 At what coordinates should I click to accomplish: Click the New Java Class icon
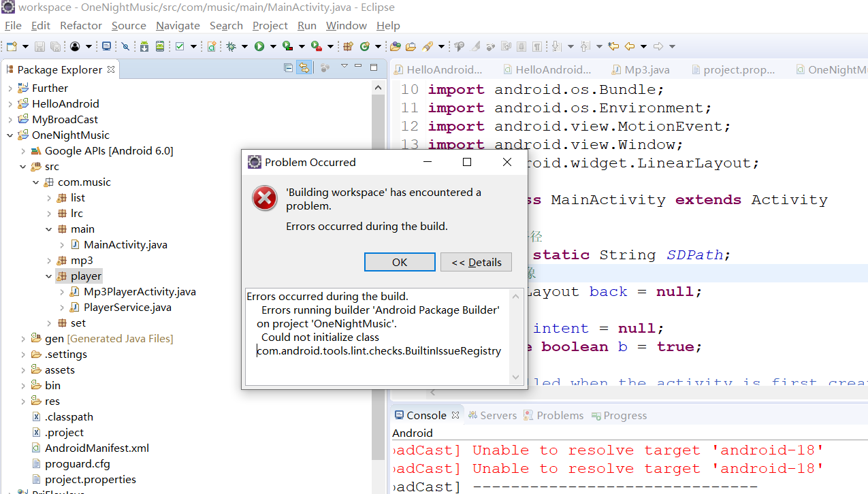click(364, 46)
